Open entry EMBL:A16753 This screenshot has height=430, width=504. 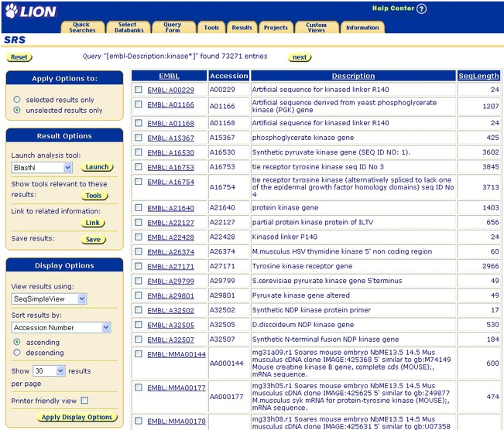170,167
